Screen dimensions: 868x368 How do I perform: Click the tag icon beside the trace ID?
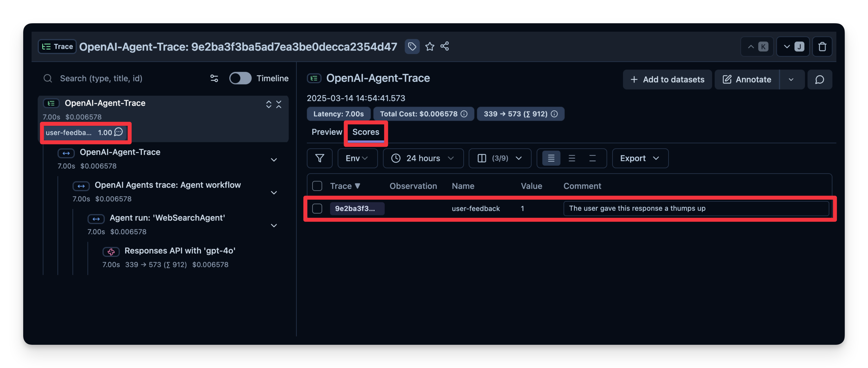[x=412, y=46]
